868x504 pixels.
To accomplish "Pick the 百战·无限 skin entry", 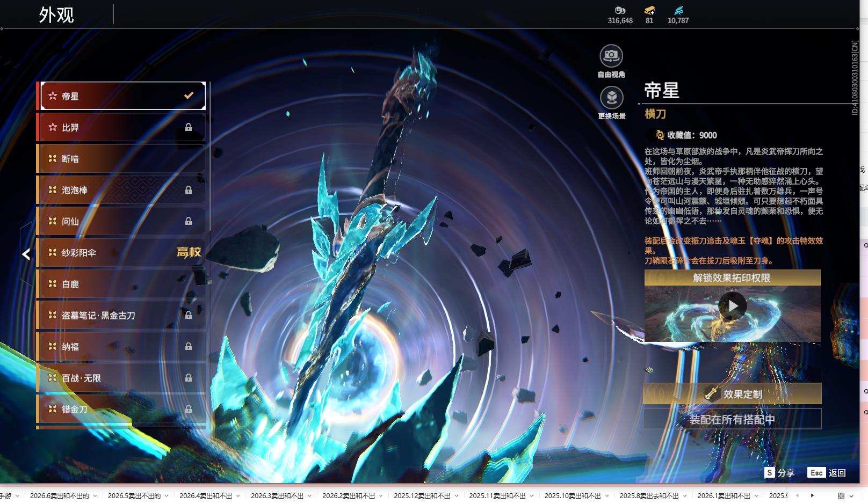I will click(x=123, y=378).
